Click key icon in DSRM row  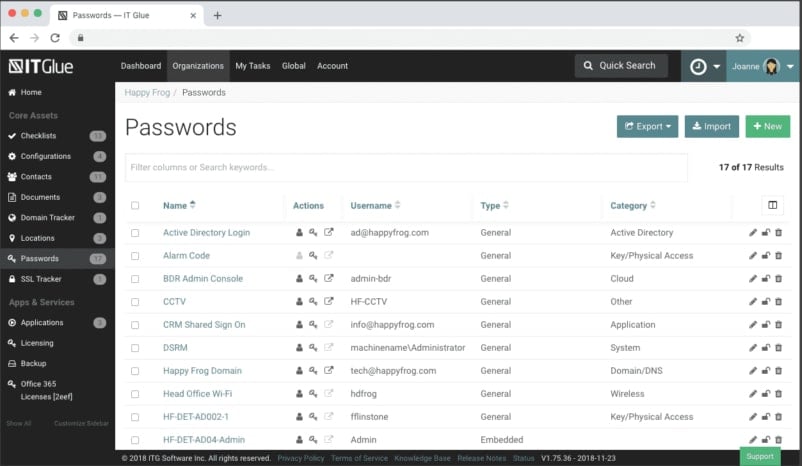click(313, 348)
